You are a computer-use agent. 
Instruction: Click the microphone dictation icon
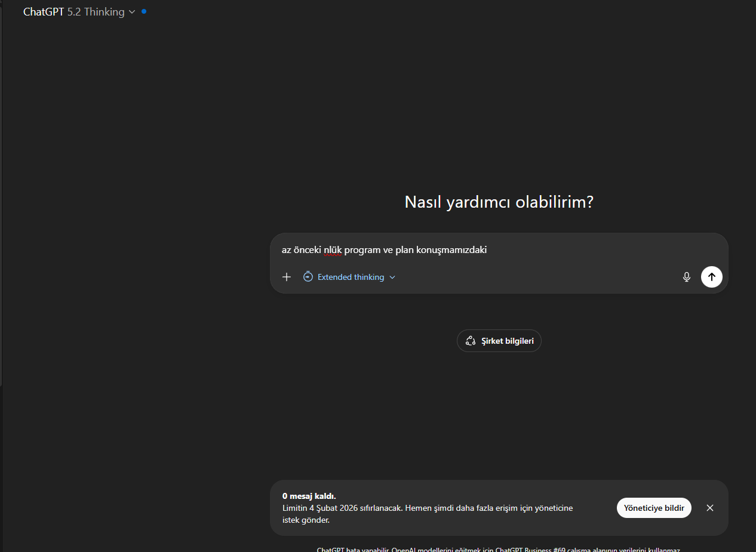(x=687, y=277)
